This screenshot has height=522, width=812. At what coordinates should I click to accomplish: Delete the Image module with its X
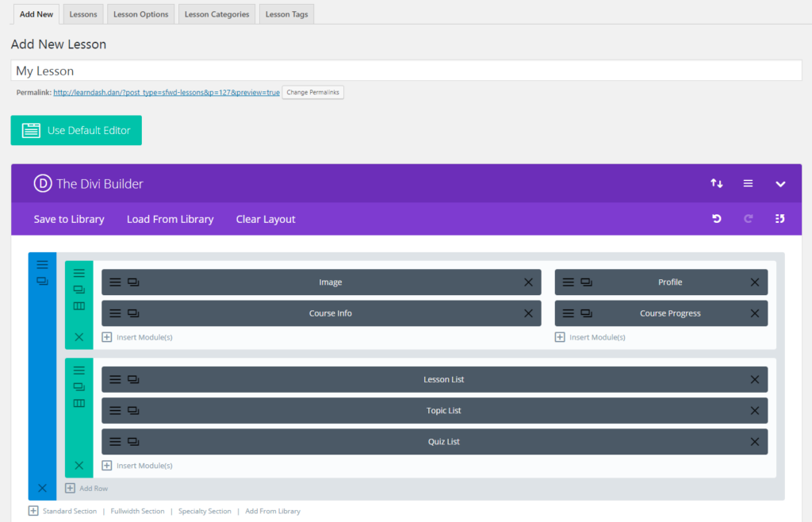(528, 282)
